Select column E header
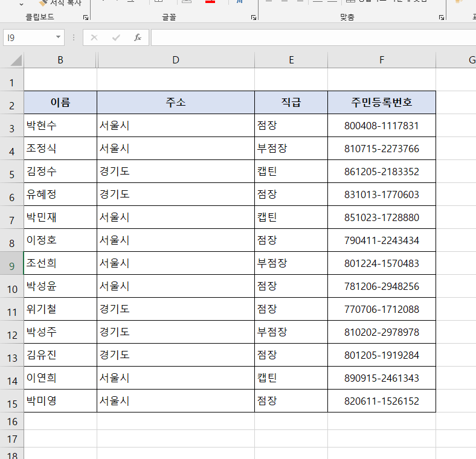 291,60
